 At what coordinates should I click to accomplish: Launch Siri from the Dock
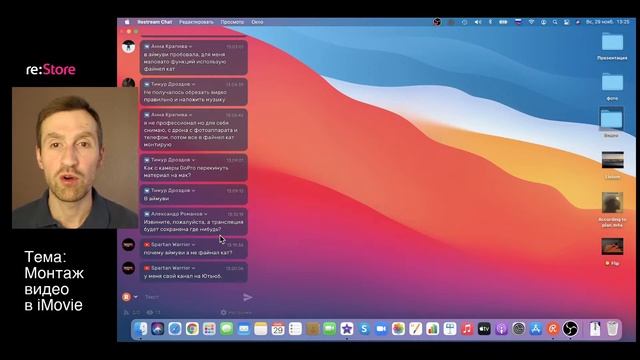(158, 329)
